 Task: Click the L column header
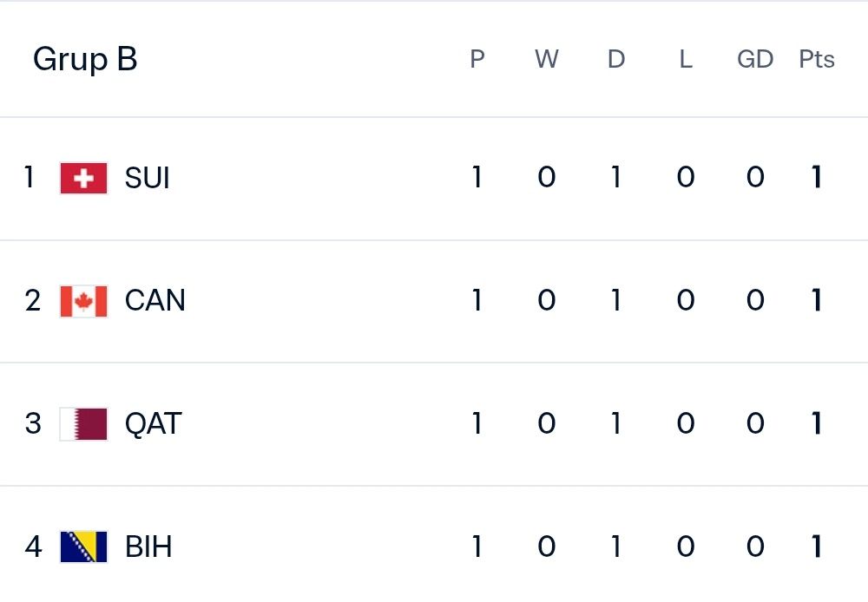[686, 59]
